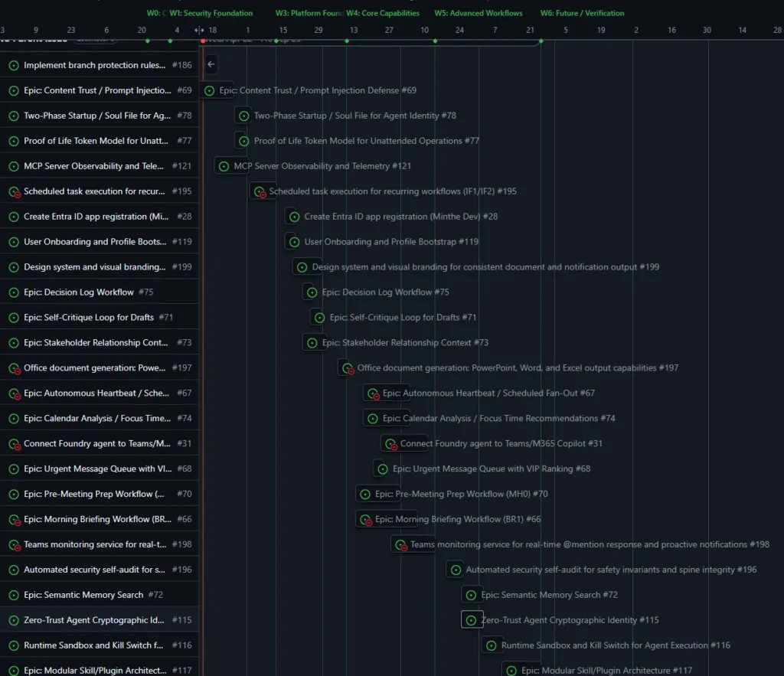Select Epic: Stakeholder Relationship #73 list row
Image resolution: width=784 pixels, height=676 pixels.
tap(100, 343)
